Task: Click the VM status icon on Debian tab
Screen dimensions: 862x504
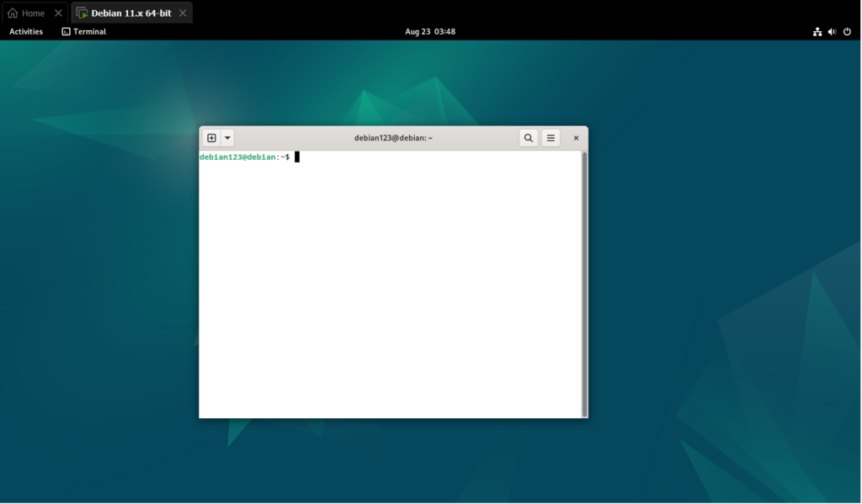Action: coord(82,13)
